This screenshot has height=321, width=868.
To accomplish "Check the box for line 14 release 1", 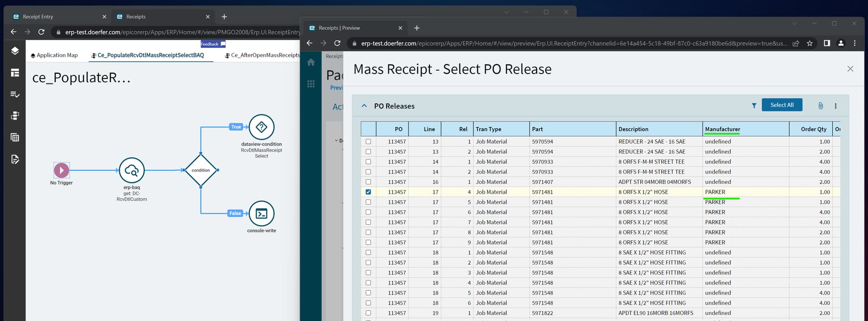I will click(x=368, y=162).
